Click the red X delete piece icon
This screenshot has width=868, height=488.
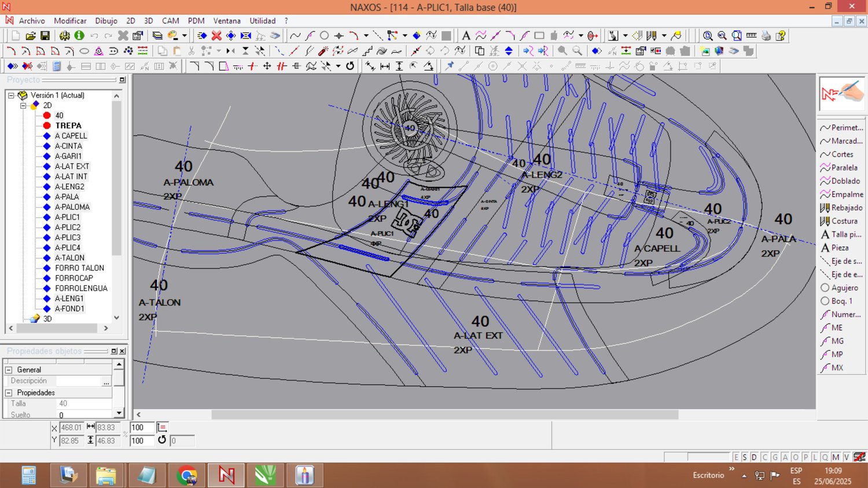[216, 36]
